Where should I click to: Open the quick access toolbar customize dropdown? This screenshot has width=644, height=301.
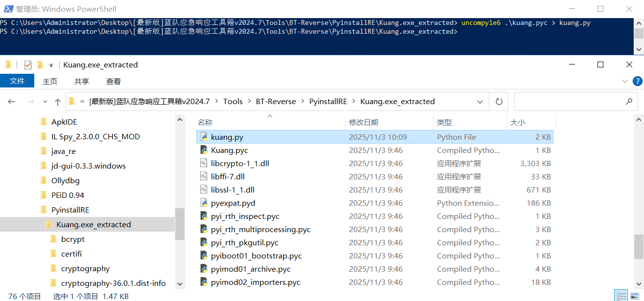[51, 65]
